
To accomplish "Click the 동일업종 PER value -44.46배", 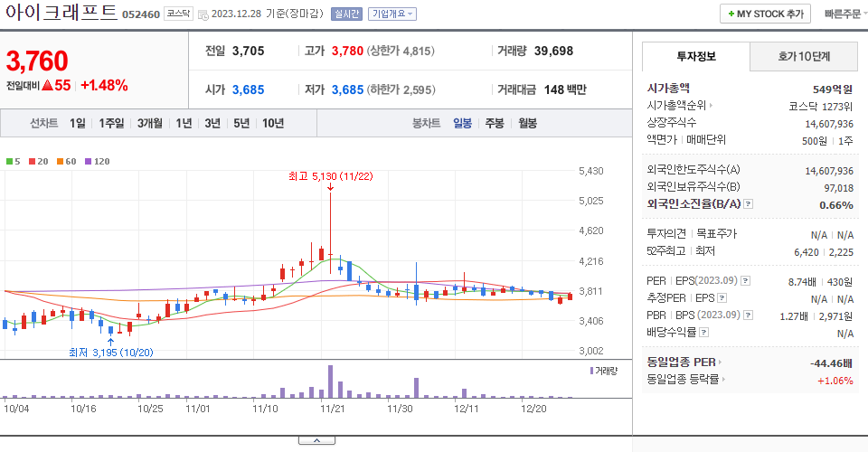I will [x=831, y=363].
